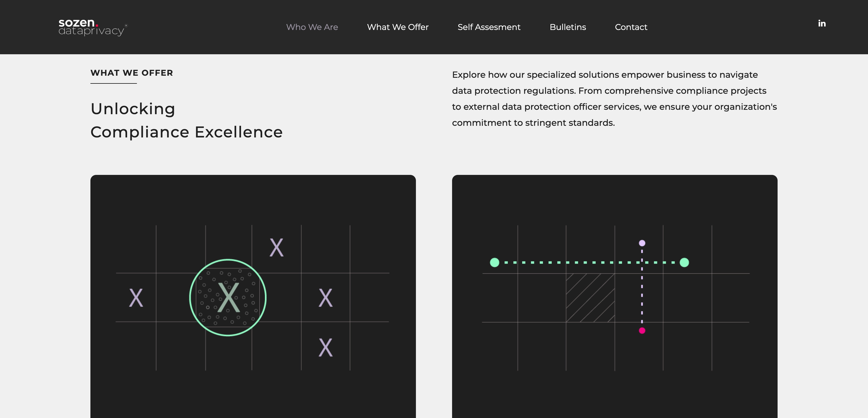The image size is (868, 418).
Task: Click the X mark right of the circle
Action: coord(326,297)
